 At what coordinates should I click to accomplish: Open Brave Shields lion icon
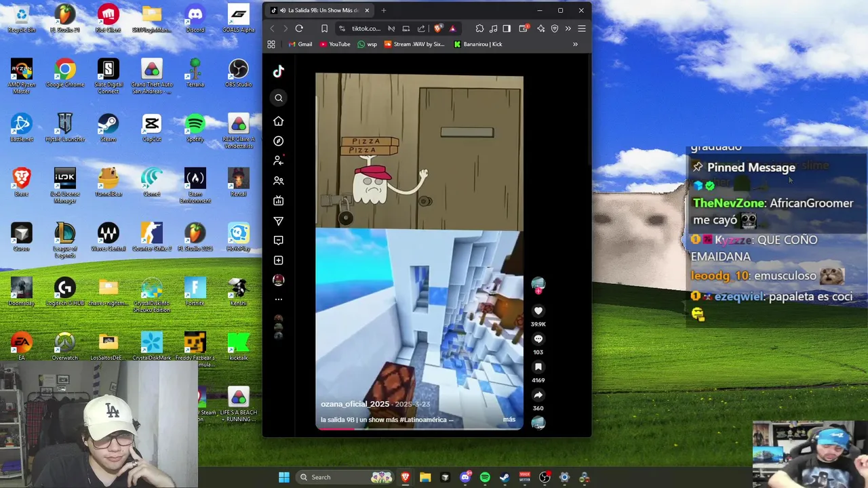pos(438,28)
